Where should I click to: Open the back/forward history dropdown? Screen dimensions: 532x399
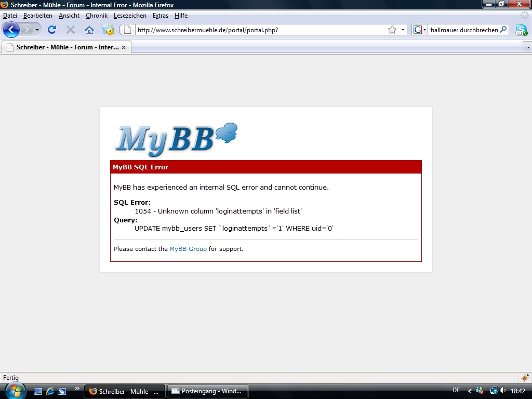(37, 30)
